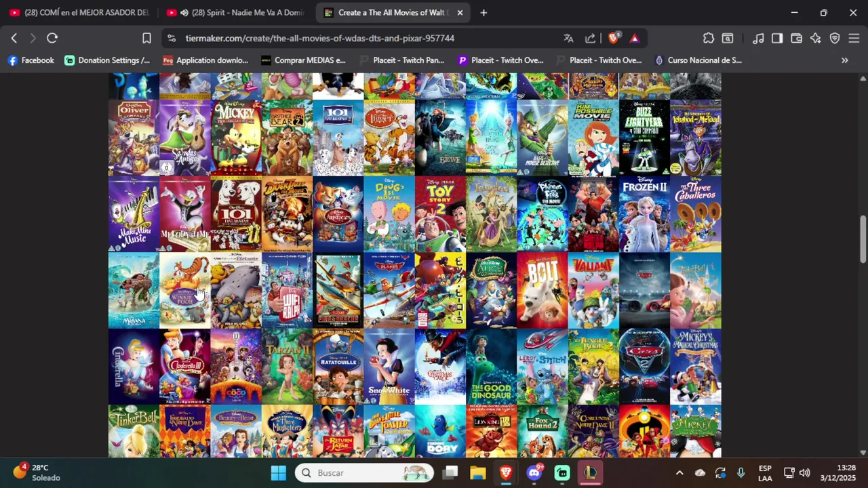Image resolution: width=868 pixels, height=488 pixels.
Task: Select the Coco movie poster
Action: pos(236,367)
